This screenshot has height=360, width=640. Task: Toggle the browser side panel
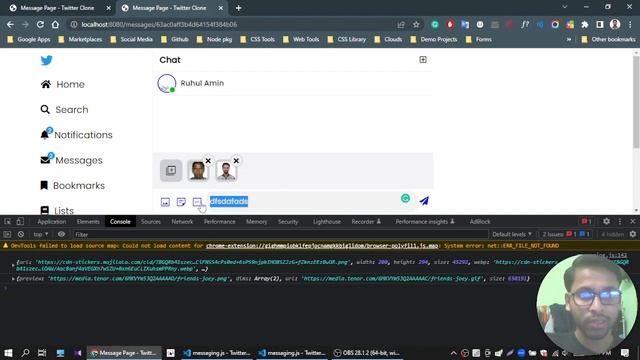(600, 24)
